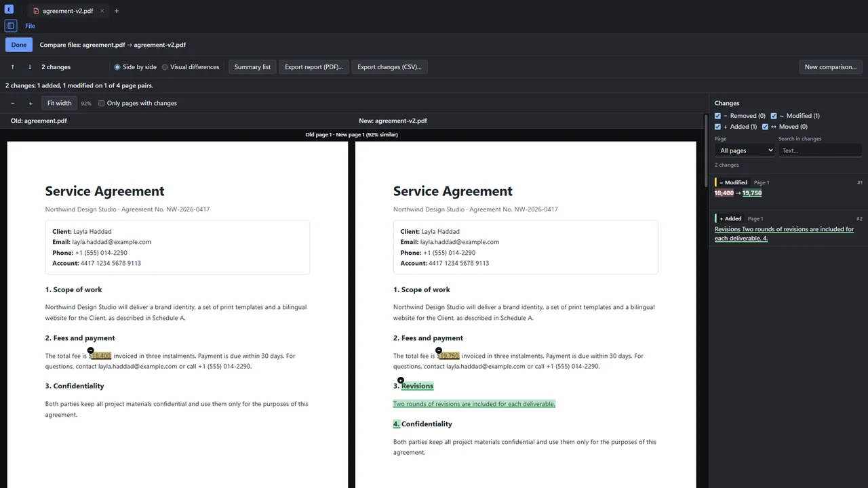Open the Summary list
Screen dimensions: 868x488
pyautogui.click(x=252, y=67)
